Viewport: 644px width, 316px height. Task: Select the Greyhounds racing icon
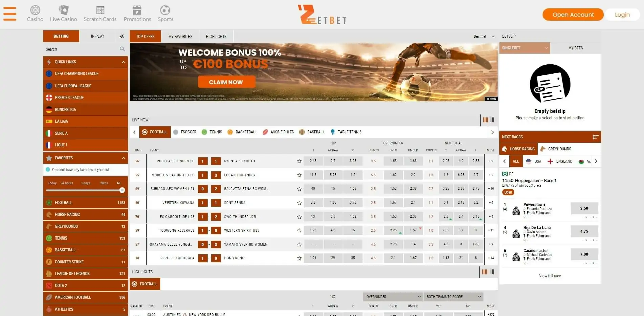[49, 226]
